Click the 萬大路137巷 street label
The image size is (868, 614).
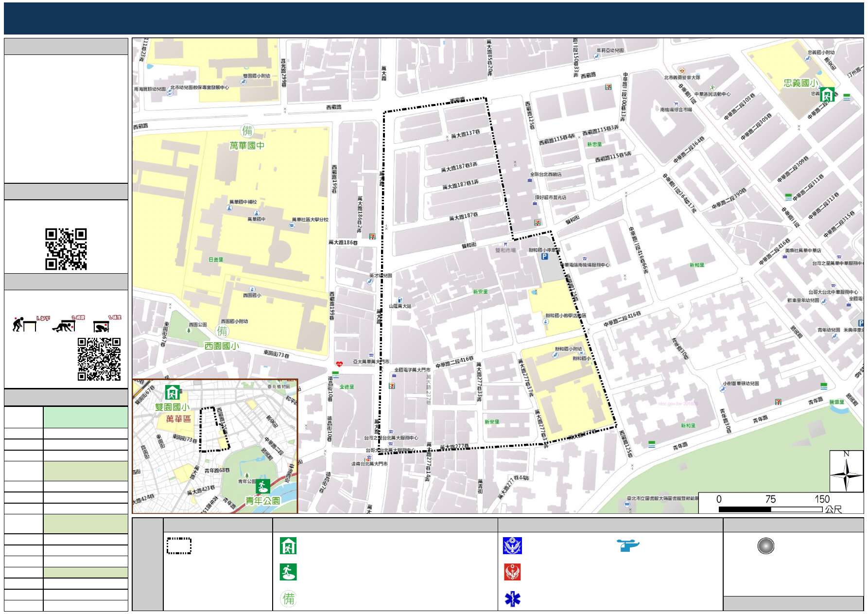466,134
